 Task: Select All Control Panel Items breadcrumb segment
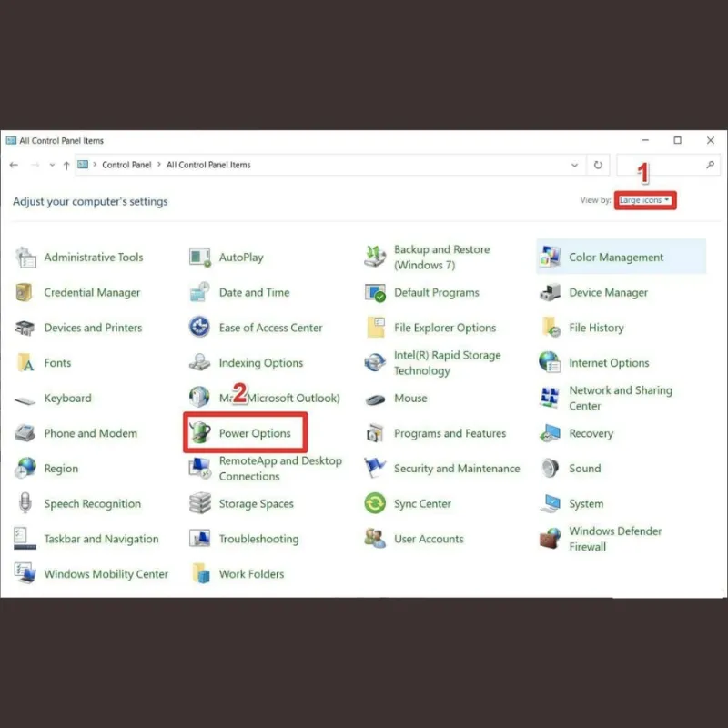(208, 166)
